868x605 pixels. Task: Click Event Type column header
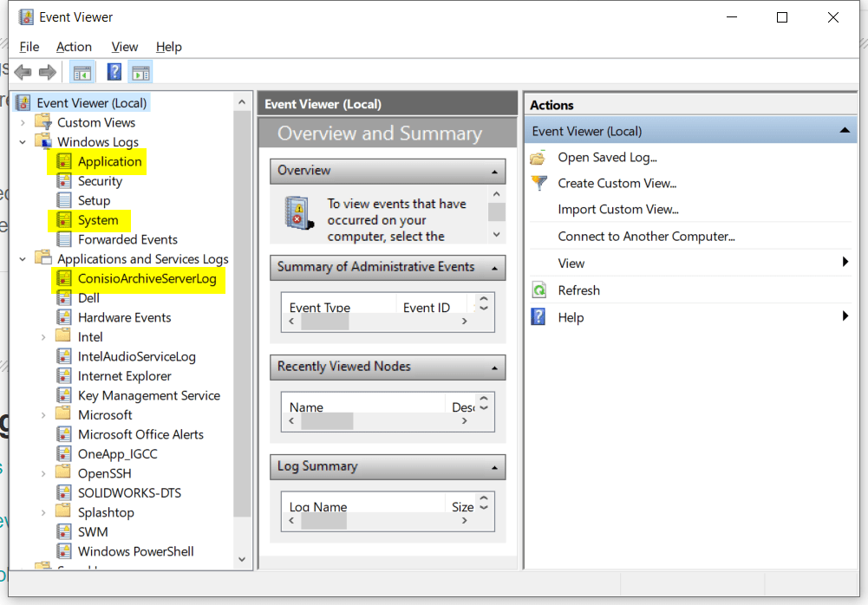coord(319,307)
